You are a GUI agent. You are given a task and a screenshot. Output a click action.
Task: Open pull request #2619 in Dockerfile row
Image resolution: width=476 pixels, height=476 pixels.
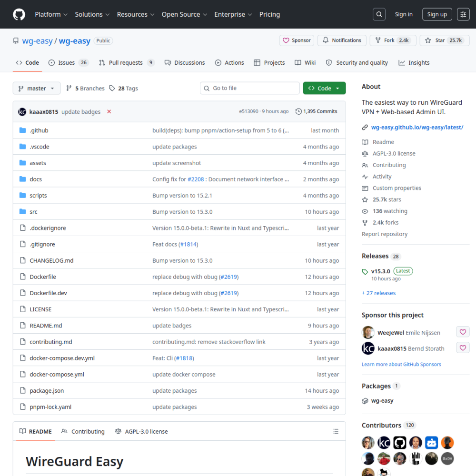pyautogui.click(x=229, y=277)
